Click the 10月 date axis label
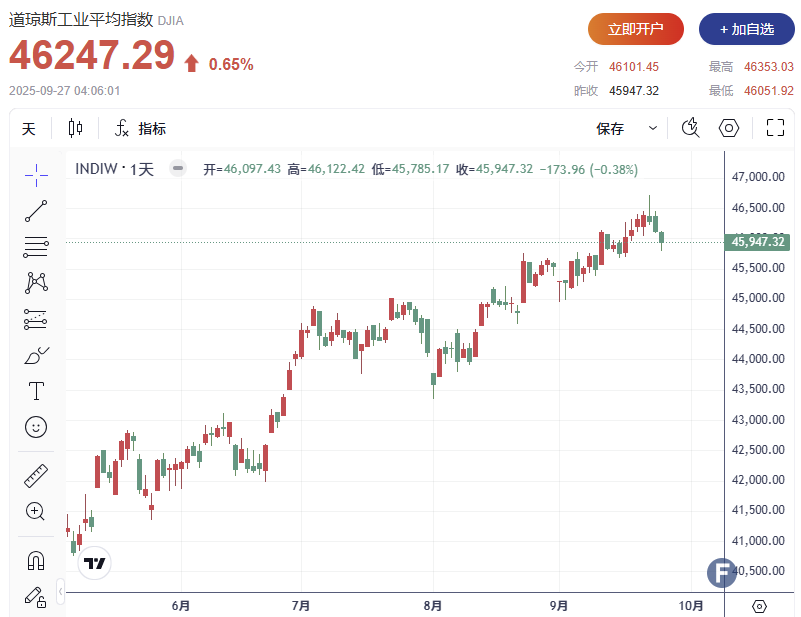Screen dimensions: 801x617 point(691,606)
